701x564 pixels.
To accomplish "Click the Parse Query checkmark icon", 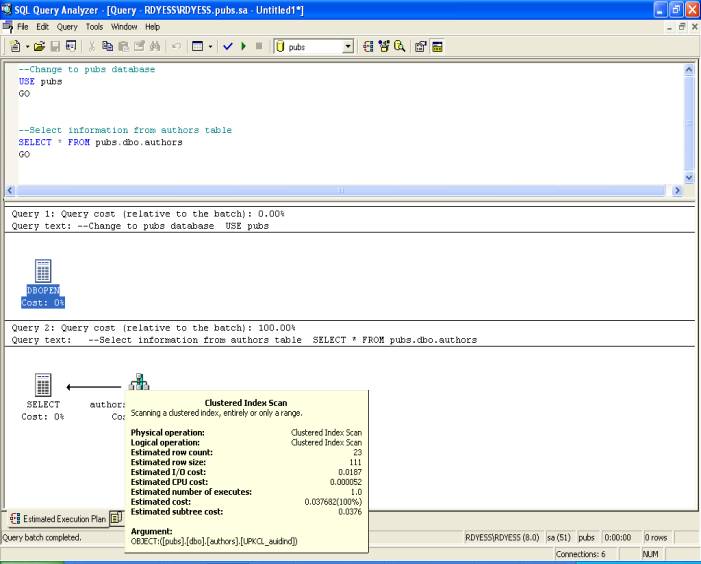I will (227, 46).
